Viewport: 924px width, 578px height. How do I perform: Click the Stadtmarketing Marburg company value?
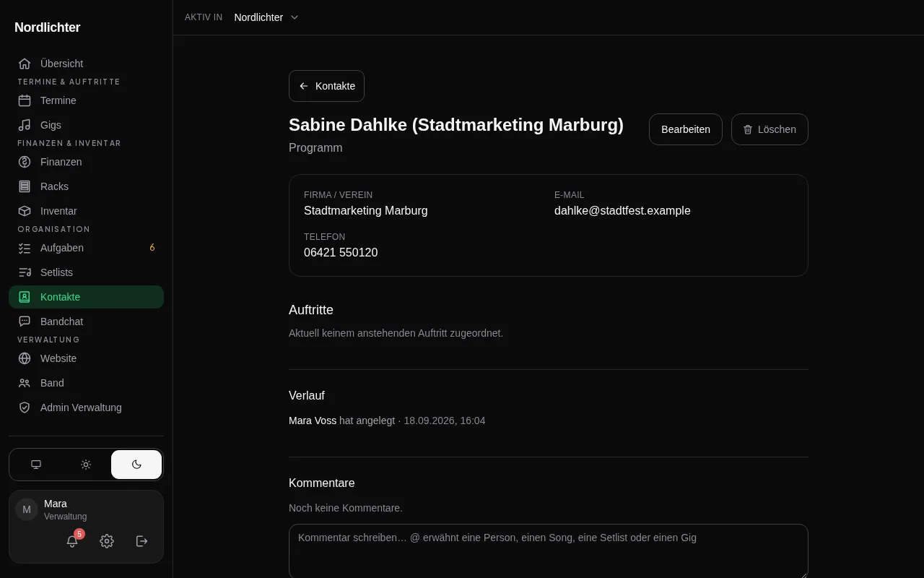coord(366,211)
